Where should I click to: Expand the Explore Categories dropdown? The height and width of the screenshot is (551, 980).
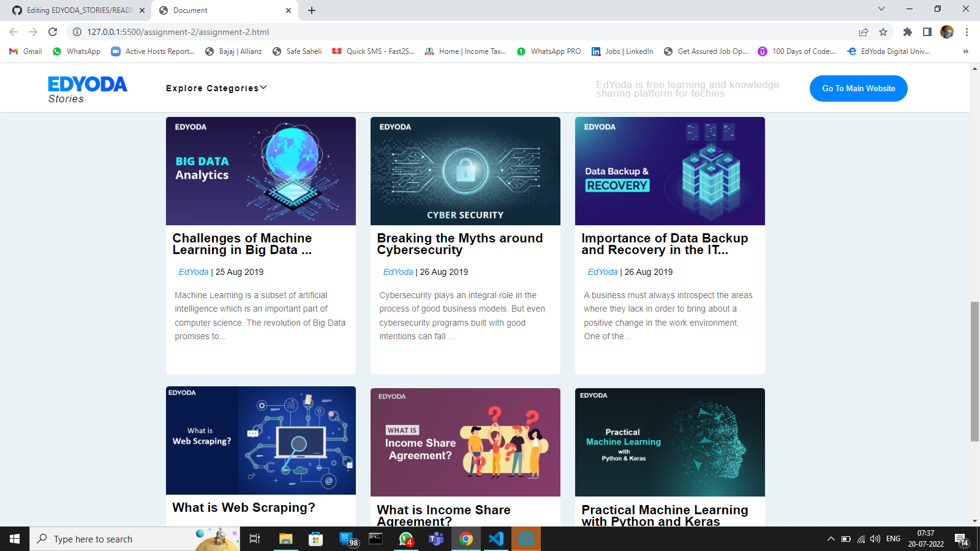pyautogui.click(x=216, y=88)
